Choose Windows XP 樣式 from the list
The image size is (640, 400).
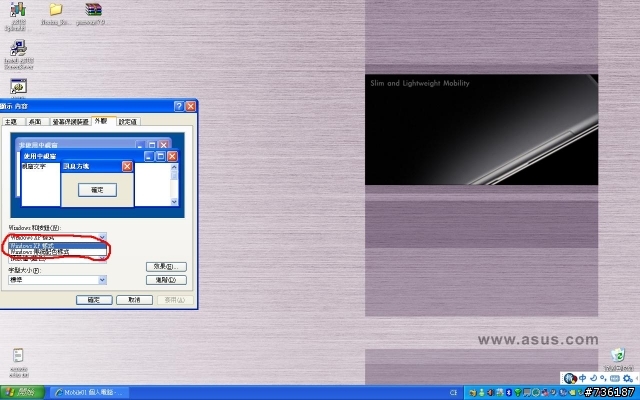pos(57,246)
